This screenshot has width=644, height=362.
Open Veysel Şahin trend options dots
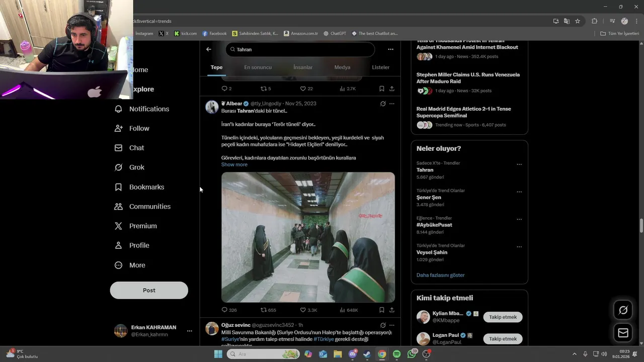519,247
